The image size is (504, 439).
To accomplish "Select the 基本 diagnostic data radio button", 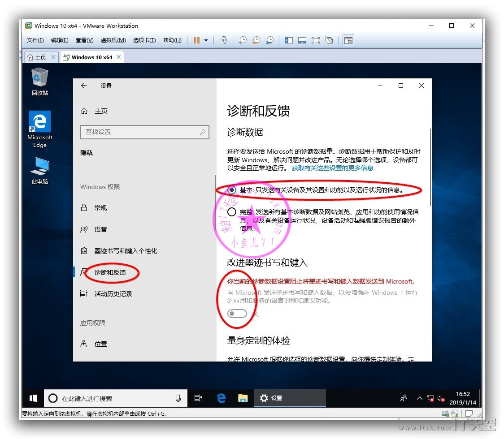I will [232, 190].
